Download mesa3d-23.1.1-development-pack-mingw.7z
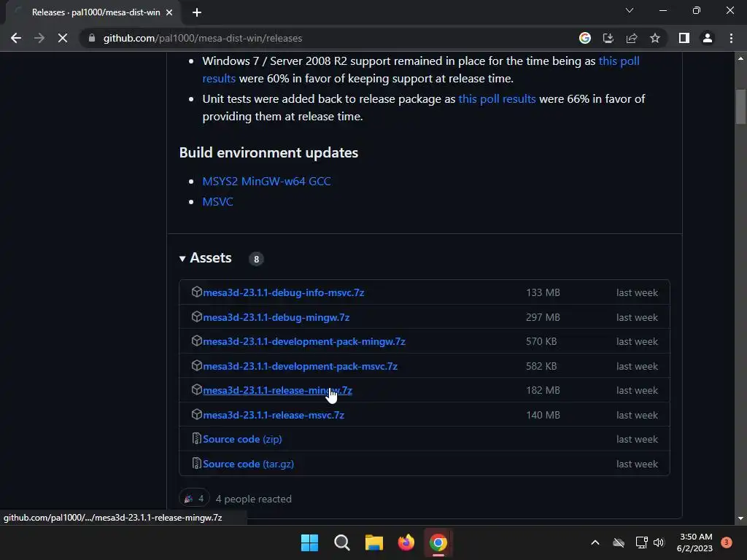 pyautogui.click(x=304, y=341)
